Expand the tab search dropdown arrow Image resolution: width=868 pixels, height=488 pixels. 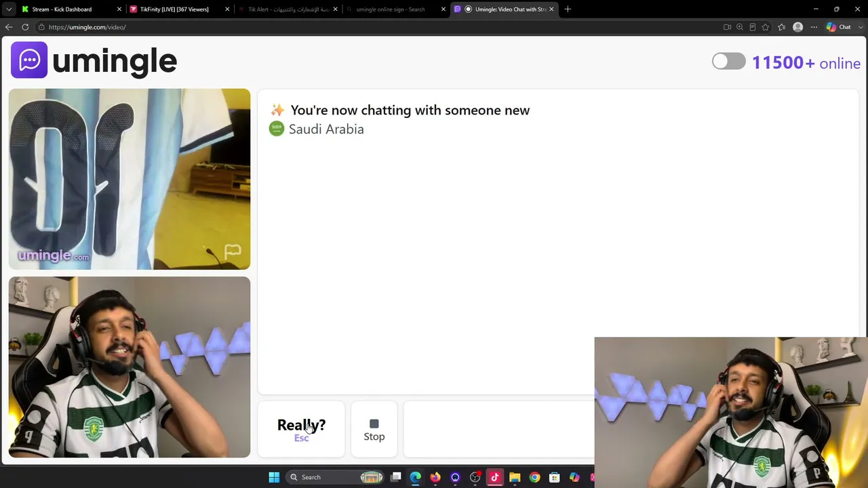click(9, 9)
